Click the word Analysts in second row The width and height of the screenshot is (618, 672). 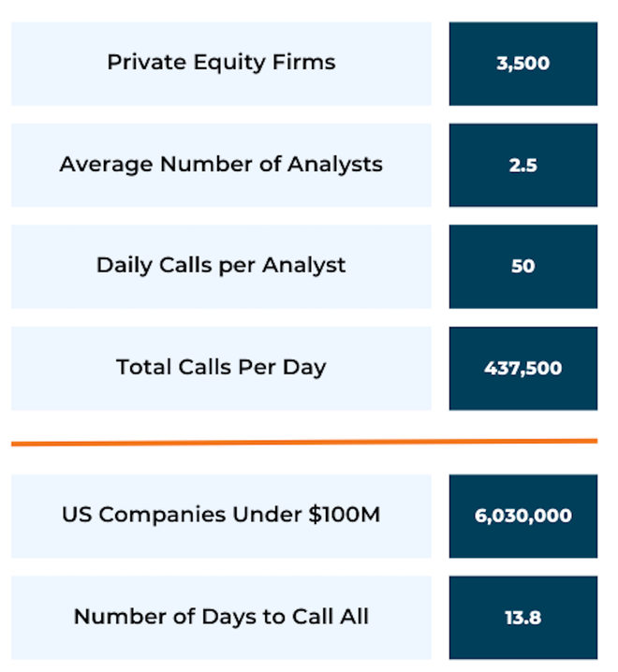(334, 165)
